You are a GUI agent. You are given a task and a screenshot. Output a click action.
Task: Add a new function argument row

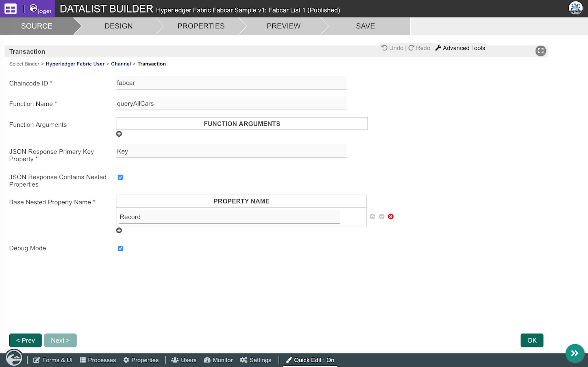pos(119,134)
